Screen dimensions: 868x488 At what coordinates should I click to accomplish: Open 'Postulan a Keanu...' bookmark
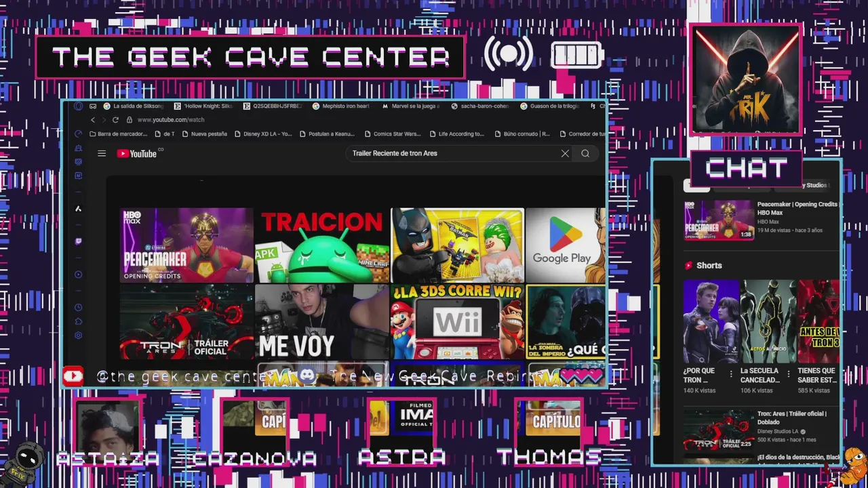click(327, 134)
